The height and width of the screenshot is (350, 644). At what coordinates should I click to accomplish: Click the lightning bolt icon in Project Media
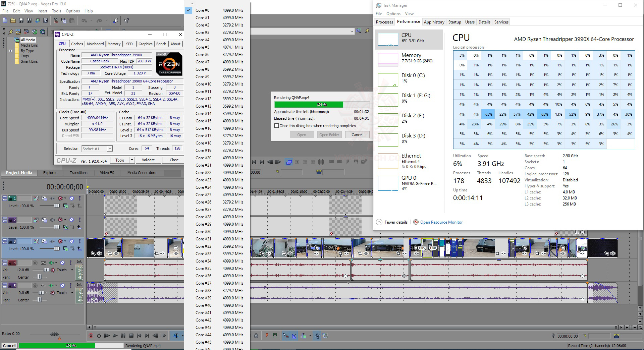pos(10,32)
